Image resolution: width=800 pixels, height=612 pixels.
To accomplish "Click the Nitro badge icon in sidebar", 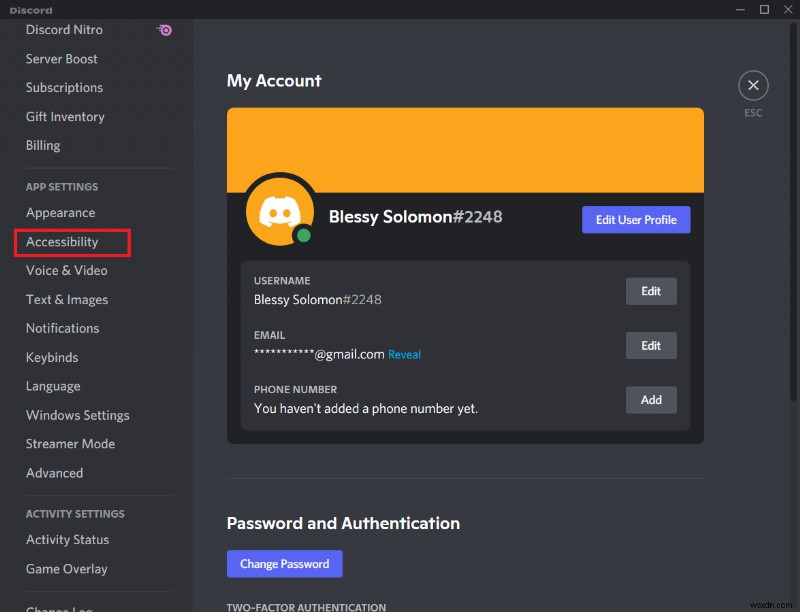I will coord(164,30).
